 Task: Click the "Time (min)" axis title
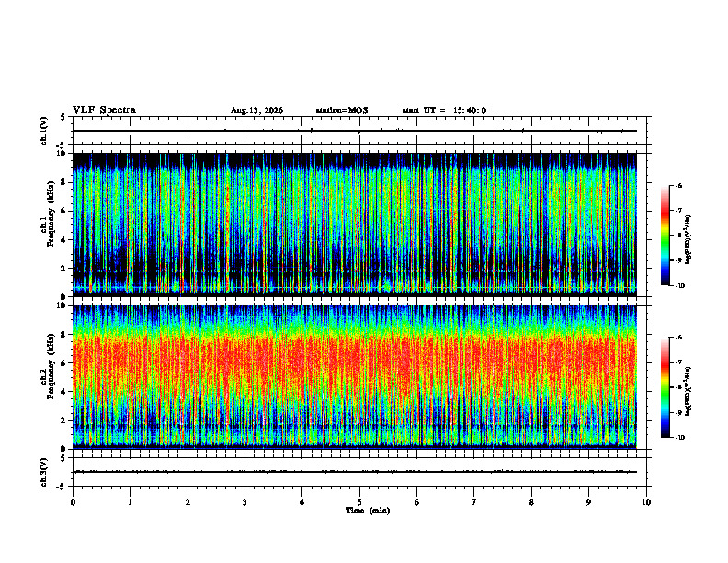tap(368, 511)
